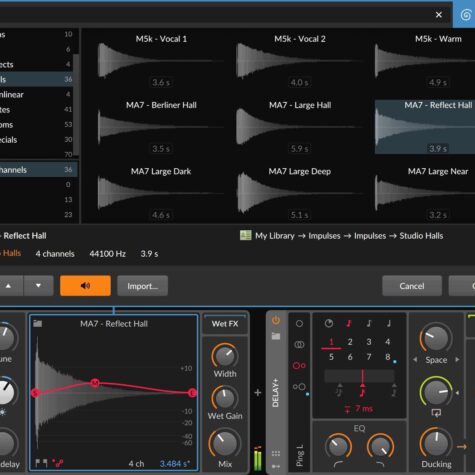
Task: Set the delay beat multiplier to 5
Action: click(x=331, y=357)
